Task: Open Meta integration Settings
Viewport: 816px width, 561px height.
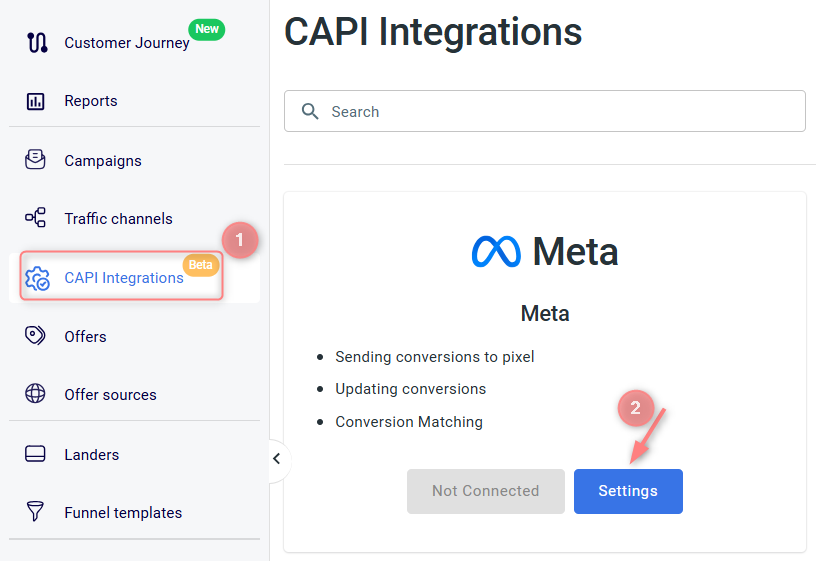Action: [628, 491]
